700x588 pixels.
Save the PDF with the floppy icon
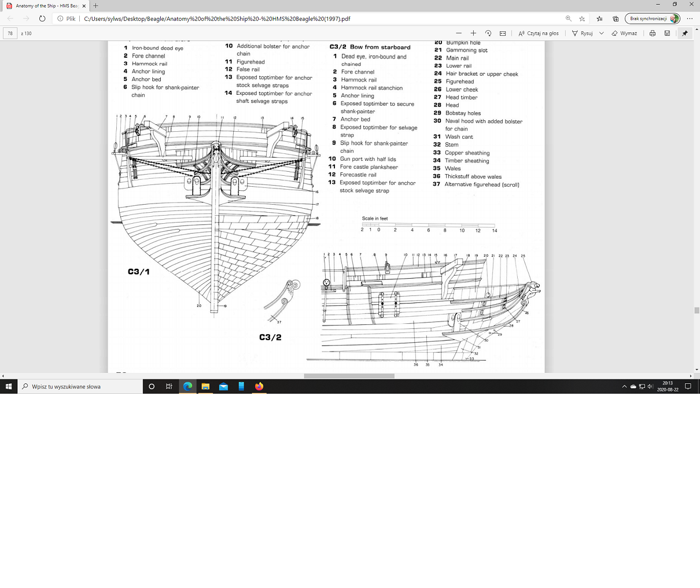tap(667, 34)
